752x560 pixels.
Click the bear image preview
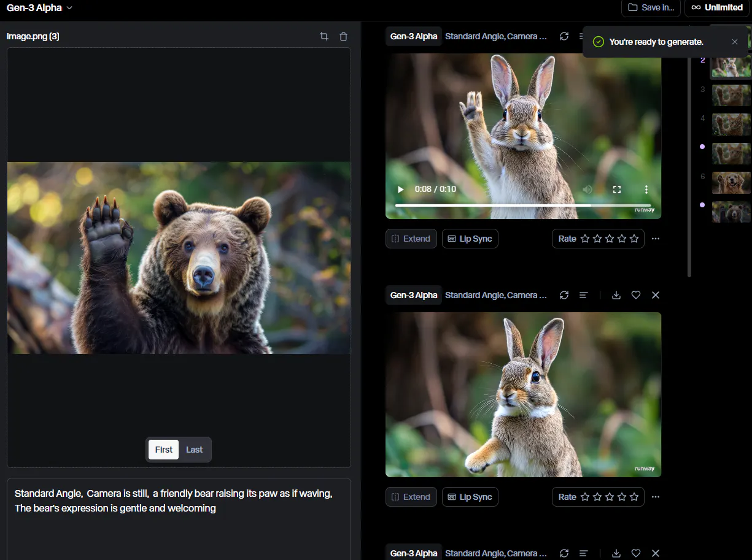pyautogui.click(x=179, y=258)
